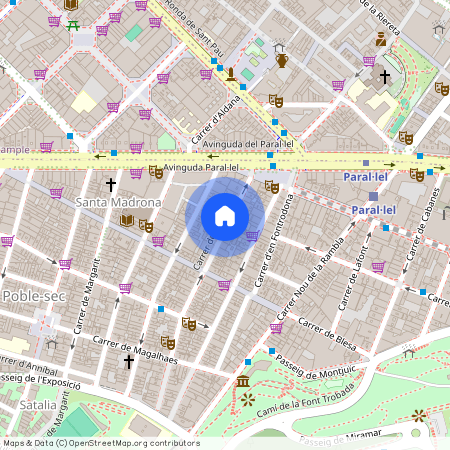Click the library book icon below Santa Madrona
The width and height of the screenshot is (450, 450).
click(127, 220)
